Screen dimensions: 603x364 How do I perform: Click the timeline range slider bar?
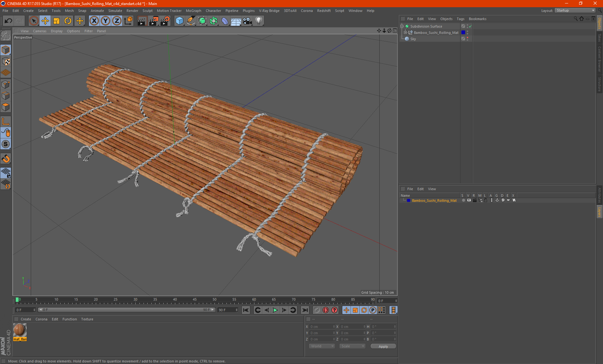[x=127, y=310]
